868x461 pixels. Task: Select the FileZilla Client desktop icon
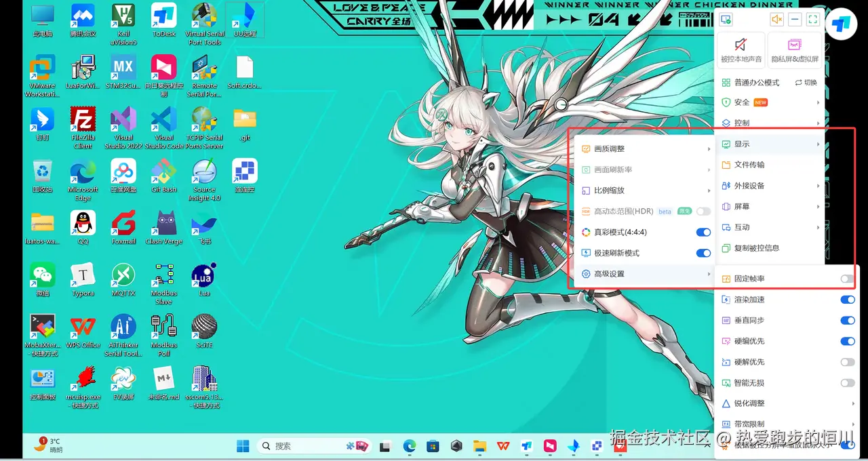coord(83,127)
